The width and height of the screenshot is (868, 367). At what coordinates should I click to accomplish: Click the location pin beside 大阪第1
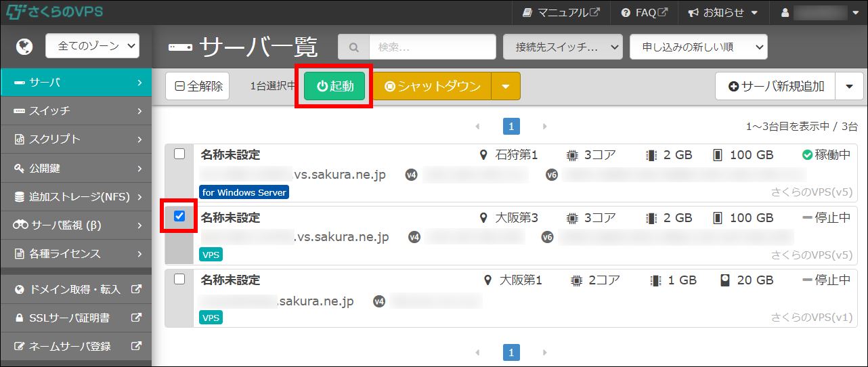487,280
